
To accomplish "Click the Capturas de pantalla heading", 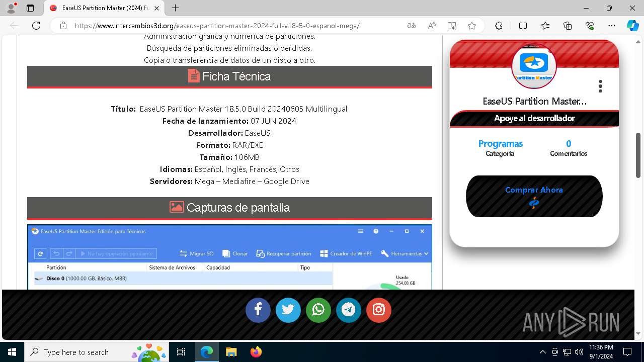I will click(229, 208).
